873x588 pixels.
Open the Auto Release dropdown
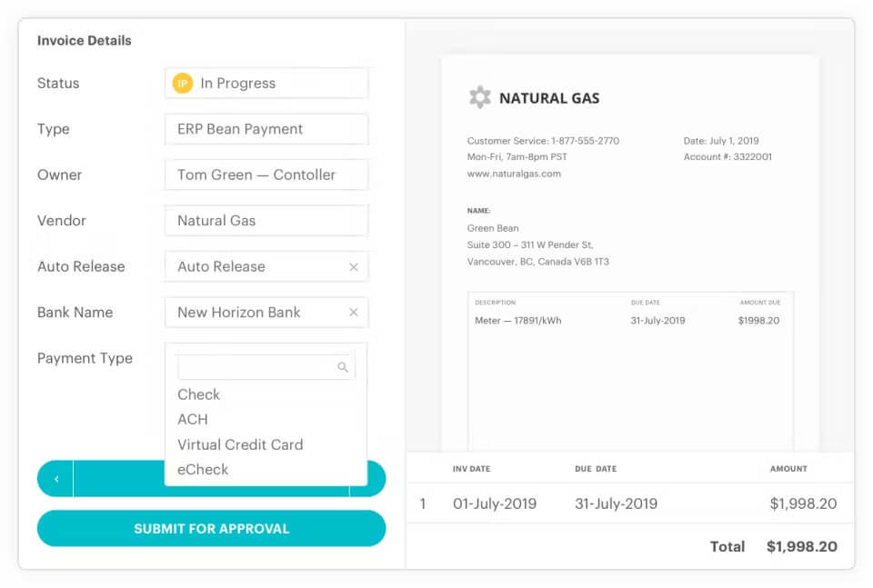point(266,266)
